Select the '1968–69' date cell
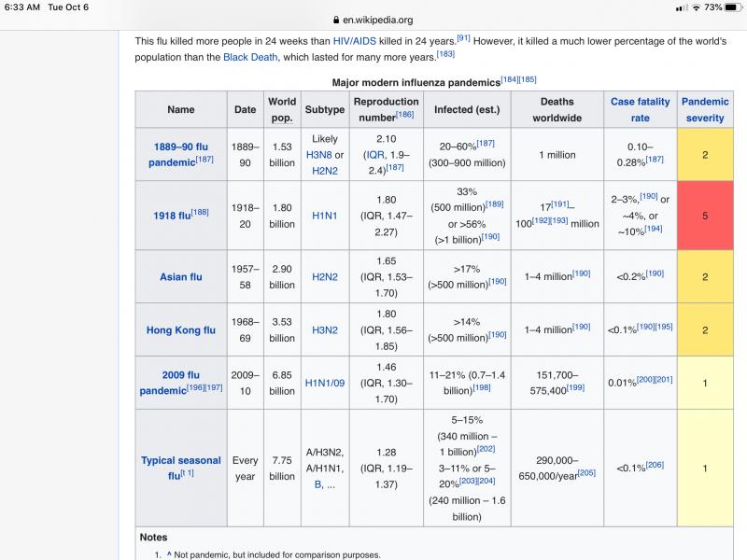This screenshot has height=560, width=747. (x=245, y=329)
